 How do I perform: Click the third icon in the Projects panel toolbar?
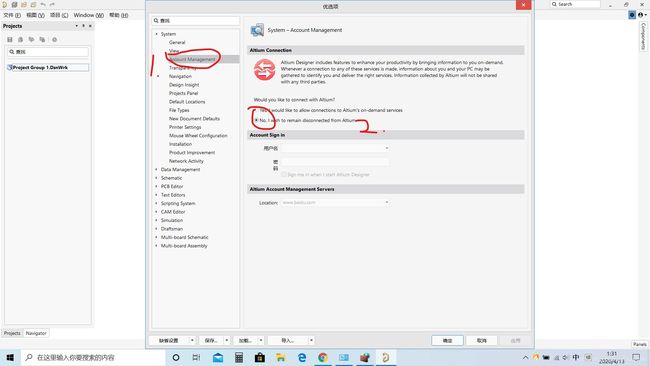(x=31, y=40)
